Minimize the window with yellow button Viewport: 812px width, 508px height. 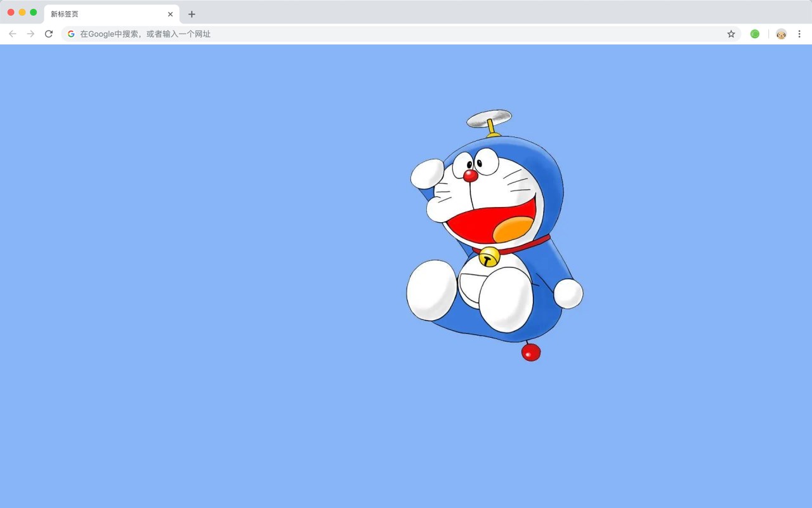tap(22, 12)
